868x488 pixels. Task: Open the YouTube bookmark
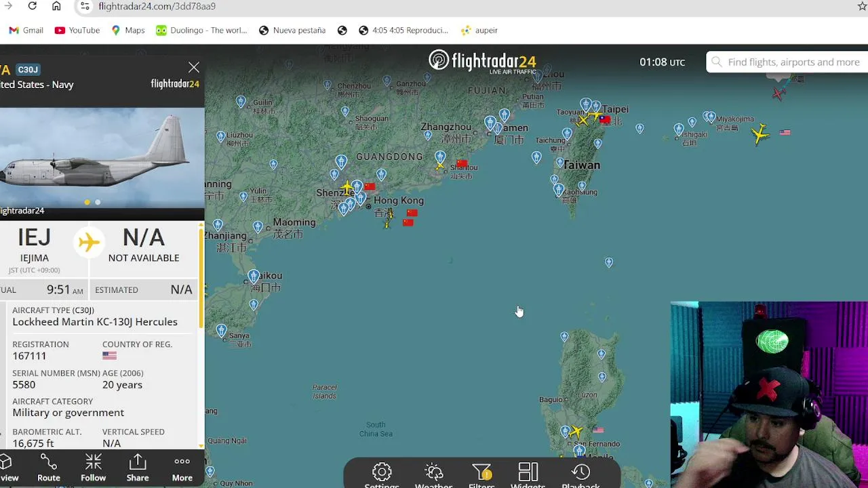77,30
